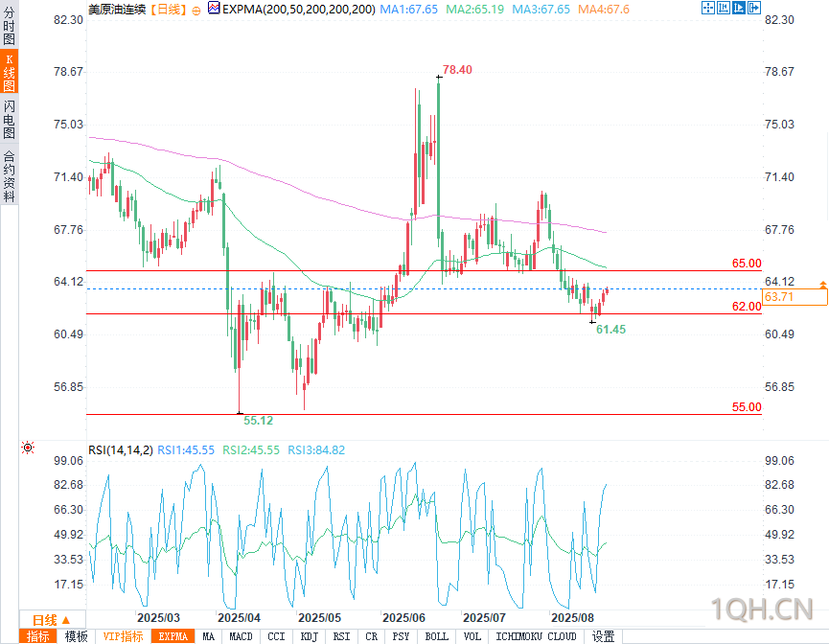Switch to the 模板 tab
This screenshot has width=829, height=644.
point(76,636)
